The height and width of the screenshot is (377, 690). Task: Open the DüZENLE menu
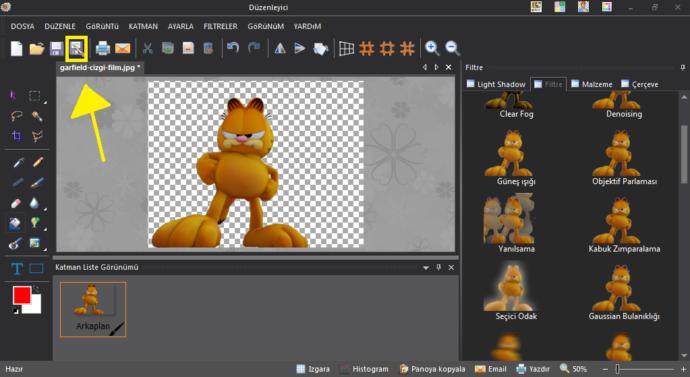[60, 26]
